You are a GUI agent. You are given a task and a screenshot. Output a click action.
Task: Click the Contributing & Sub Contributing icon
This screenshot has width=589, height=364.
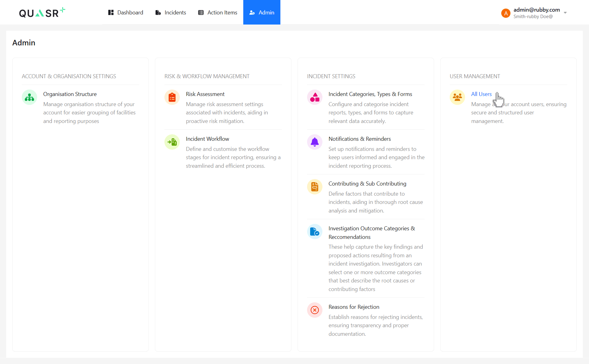click(314, 186)
